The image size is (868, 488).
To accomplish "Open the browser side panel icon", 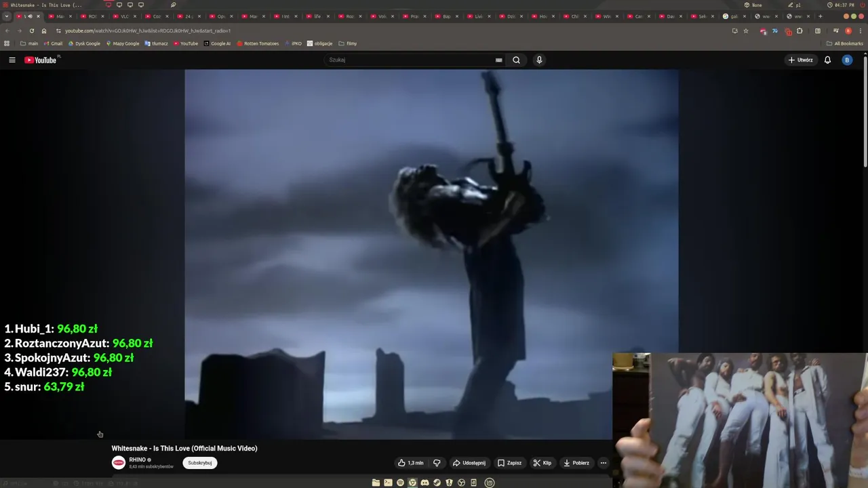I will (817, 30).
